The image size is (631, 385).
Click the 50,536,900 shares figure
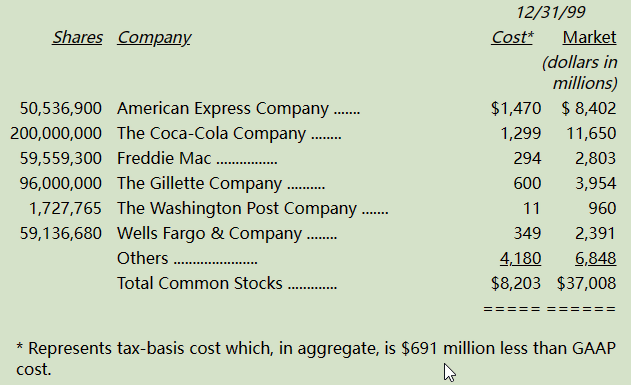click(61, 109)
